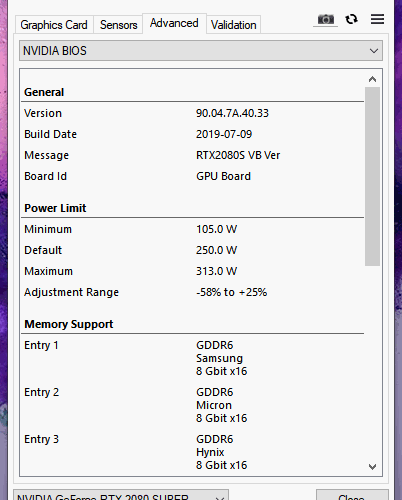Click the General section header
Screen dimensions: 402x500
(44, 92)
